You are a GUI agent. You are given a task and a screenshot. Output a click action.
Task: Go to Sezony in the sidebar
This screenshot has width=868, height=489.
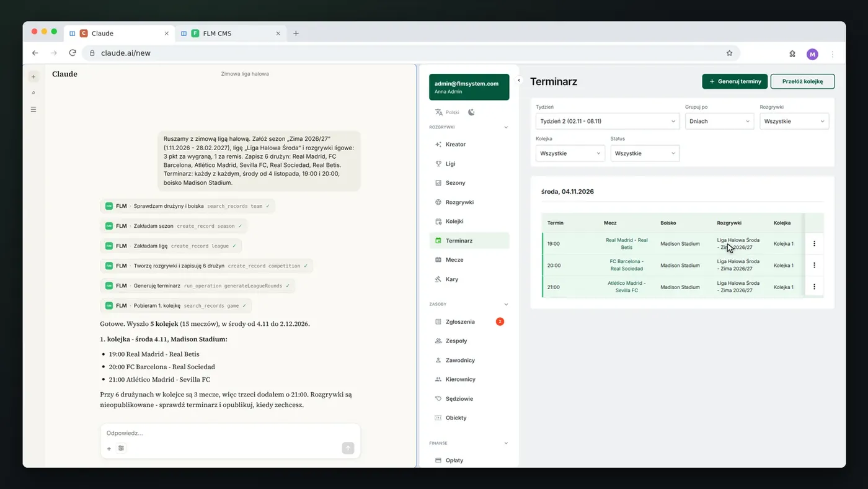coord(469,183)
